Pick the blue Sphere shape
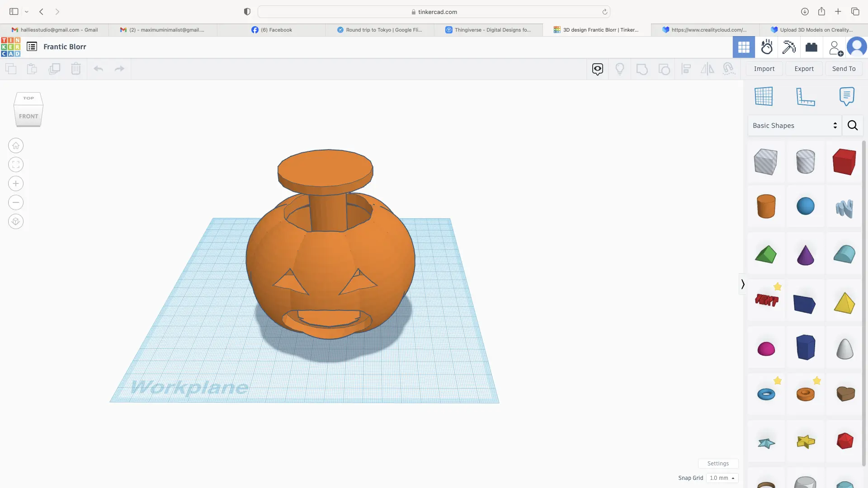This screenshot has height=488, width=868. point(806,206)
